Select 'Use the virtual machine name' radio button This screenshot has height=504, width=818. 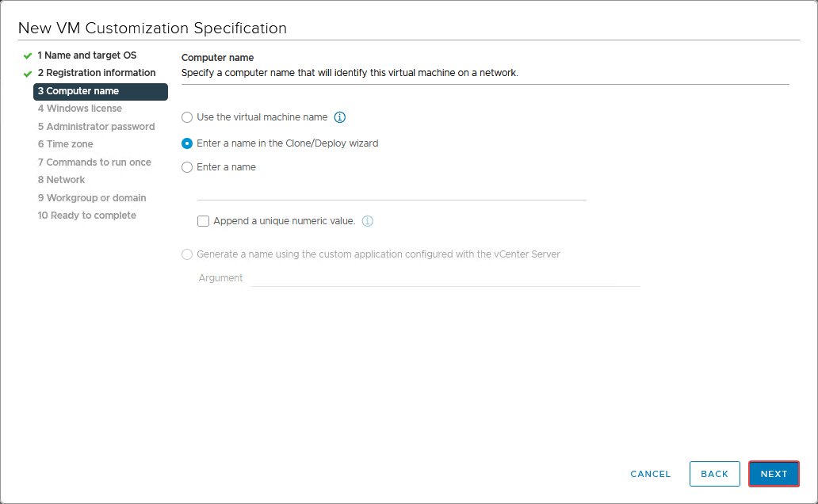[187, 117]
